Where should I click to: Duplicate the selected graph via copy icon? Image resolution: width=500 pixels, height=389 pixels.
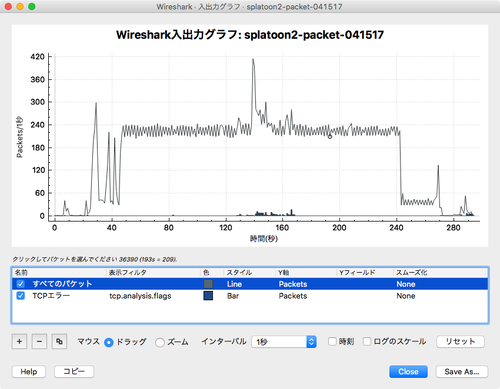[59, 341]
